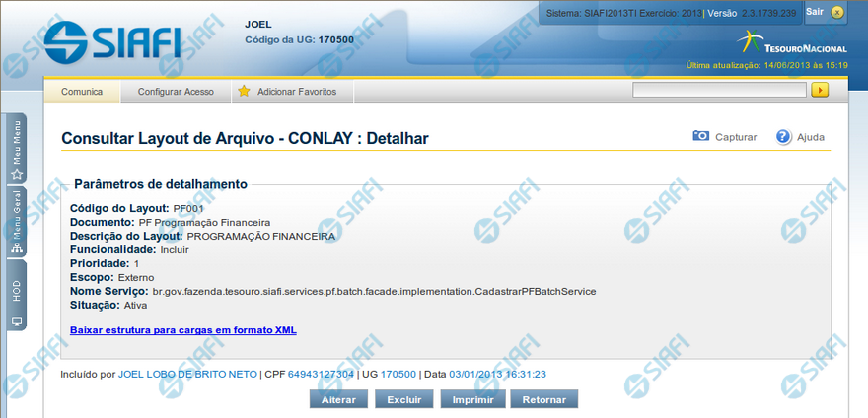Viewport: 868px width, 418px height.
Task: Open Ajuda with the question mark icon
Action: click(784, 137)
